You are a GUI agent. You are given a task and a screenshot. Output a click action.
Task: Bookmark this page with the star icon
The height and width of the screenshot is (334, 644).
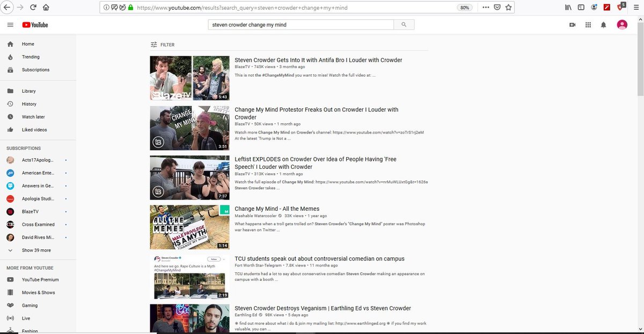tap(509, 8)
